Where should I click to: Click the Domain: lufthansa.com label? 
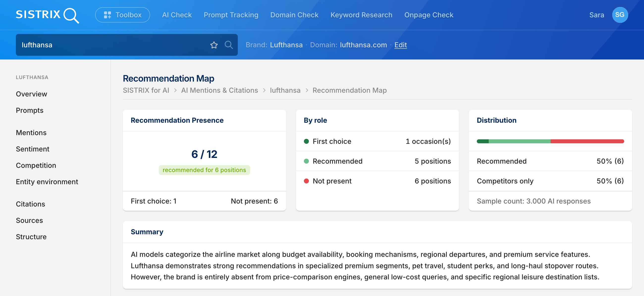point(349,45)
